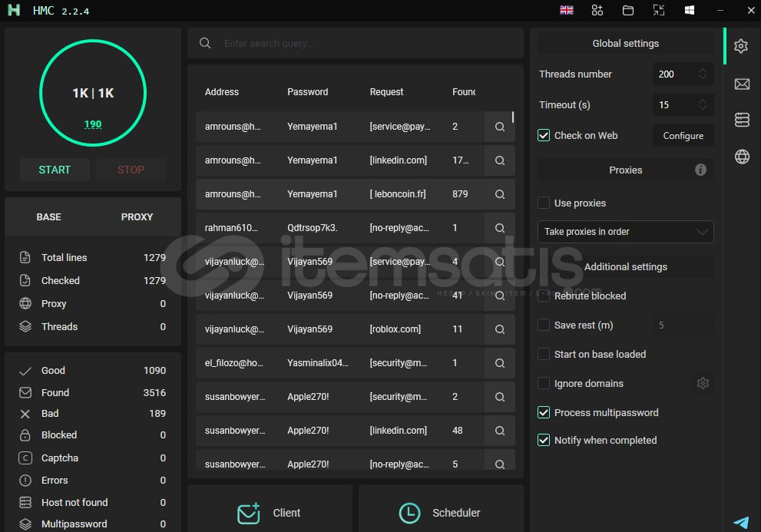This screenshot has width=761, height=532.
Task: Click the Yasminalix04 password cell
Action: 318,362
